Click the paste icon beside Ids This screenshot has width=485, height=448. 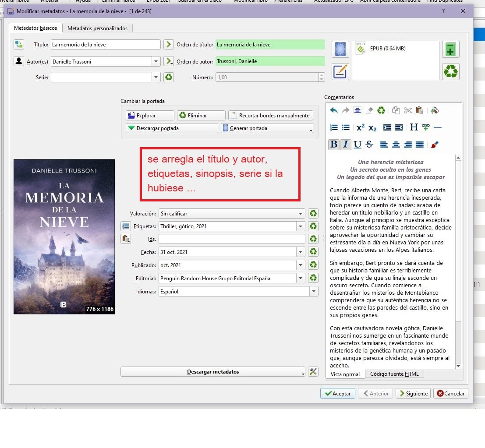coord(126,239)
